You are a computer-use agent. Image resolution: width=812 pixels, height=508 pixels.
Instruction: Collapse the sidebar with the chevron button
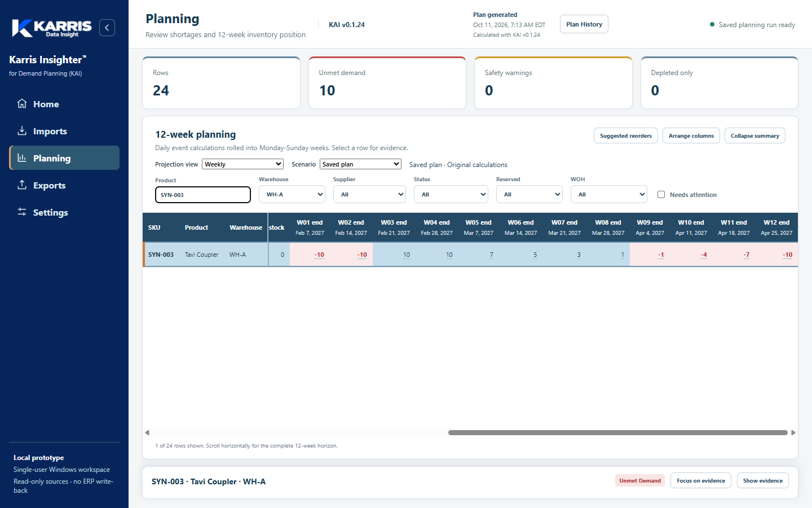(x=107, y=28)
